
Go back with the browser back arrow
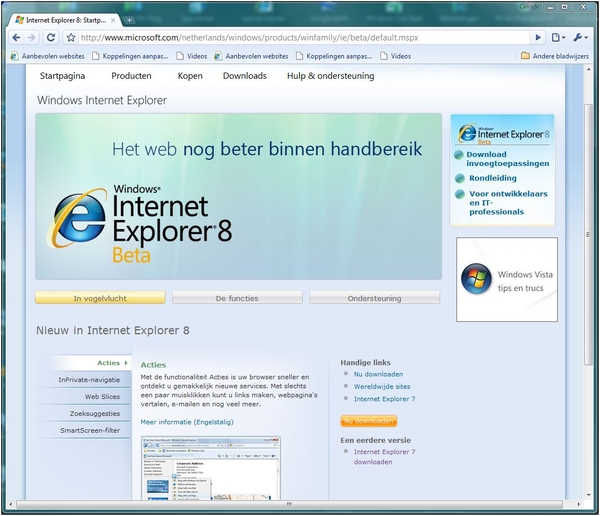click(16, 38)
